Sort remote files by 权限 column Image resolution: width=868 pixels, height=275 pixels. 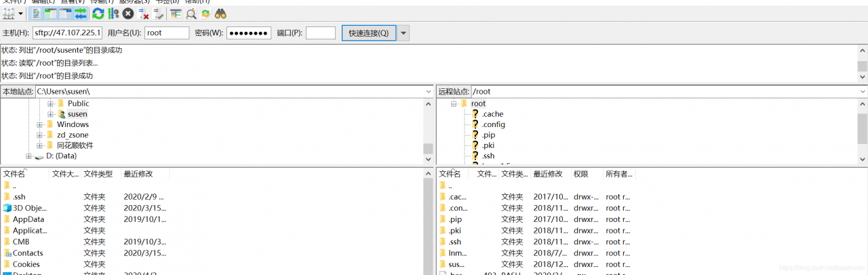coord(587,174)
